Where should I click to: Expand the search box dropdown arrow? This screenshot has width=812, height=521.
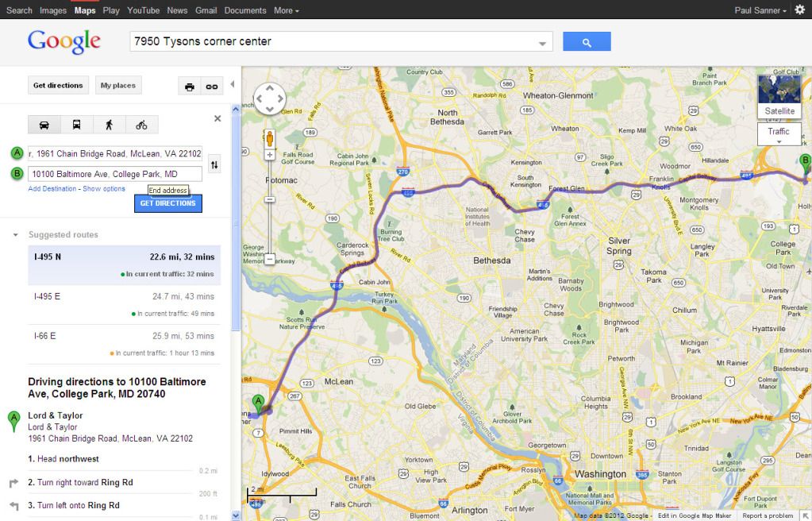point(542,43)
